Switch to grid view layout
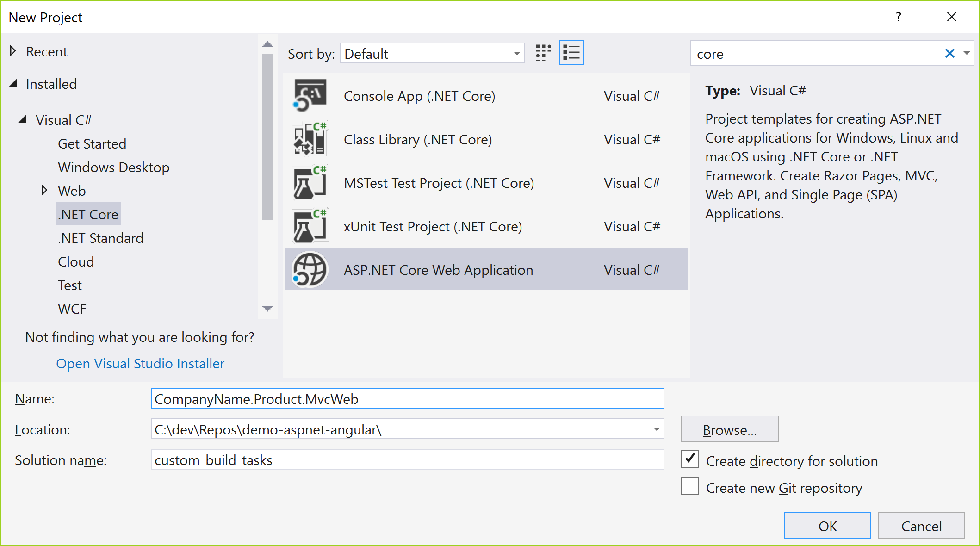980x546 pixels. (543, 53)
